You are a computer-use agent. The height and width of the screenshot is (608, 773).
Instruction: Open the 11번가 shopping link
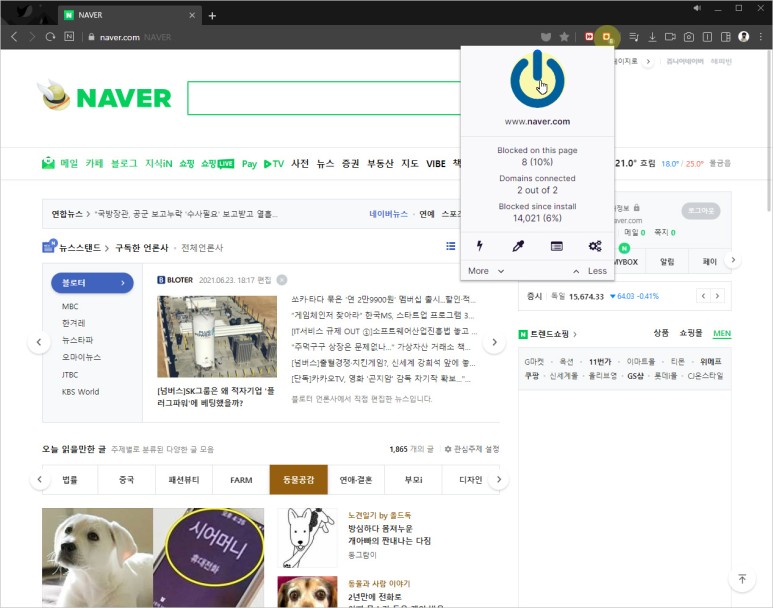pyautogui.click(x=600, y=361)
